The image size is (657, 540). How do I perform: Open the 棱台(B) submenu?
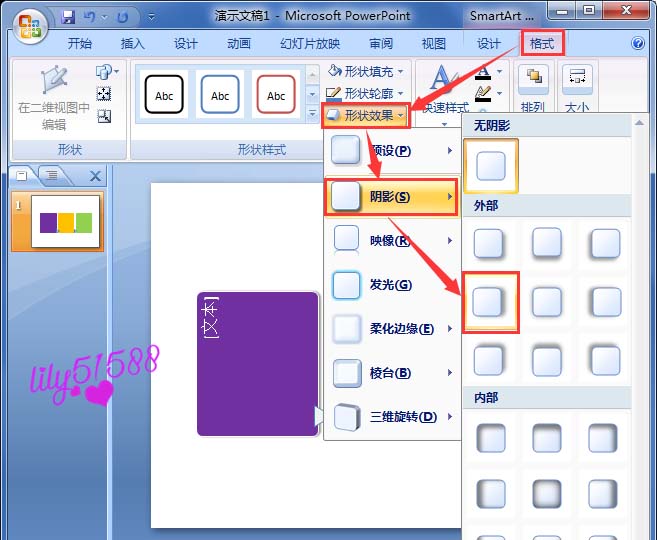[x=392, y=373]
